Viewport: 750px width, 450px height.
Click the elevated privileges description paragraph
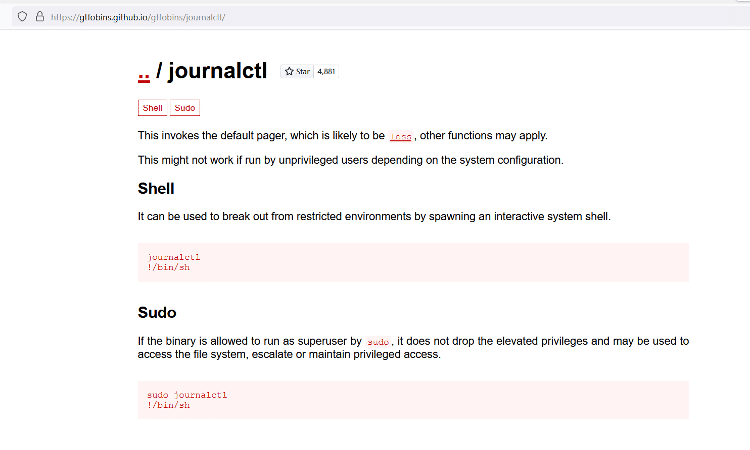(x=413, y=347)
